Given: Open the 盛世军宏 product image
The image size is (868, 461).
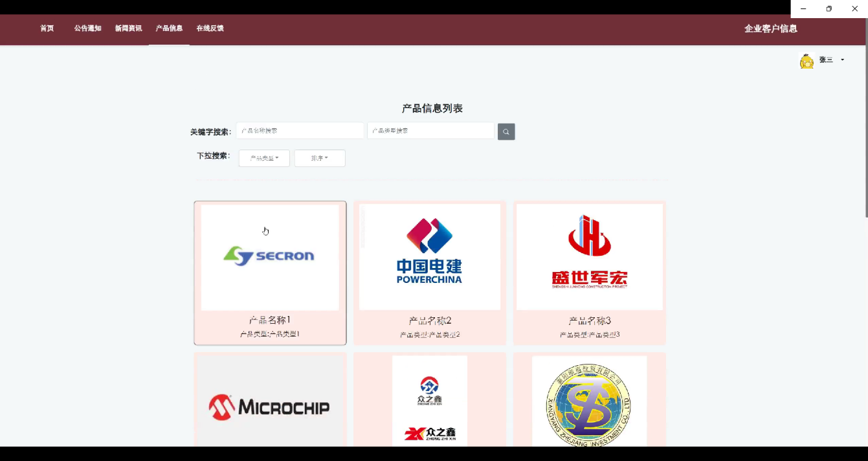Looking at the screenshot, I should 590,257.
